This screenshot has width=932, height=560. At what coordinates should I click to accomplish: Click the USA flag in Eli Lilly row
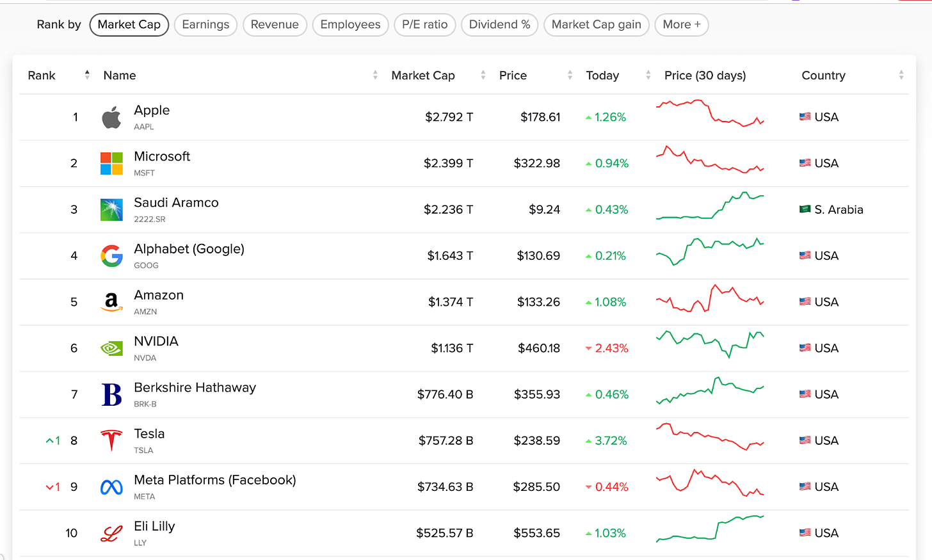805,532
